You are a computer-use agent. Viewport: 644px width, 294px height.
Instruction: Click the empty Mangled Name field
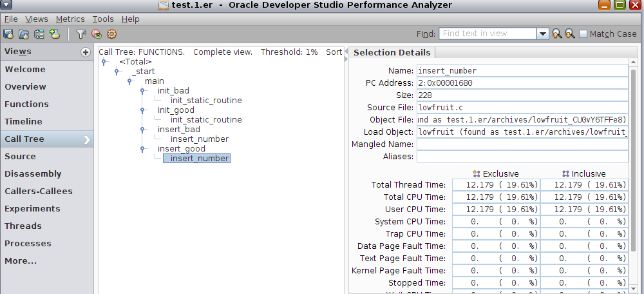(522, 144)
